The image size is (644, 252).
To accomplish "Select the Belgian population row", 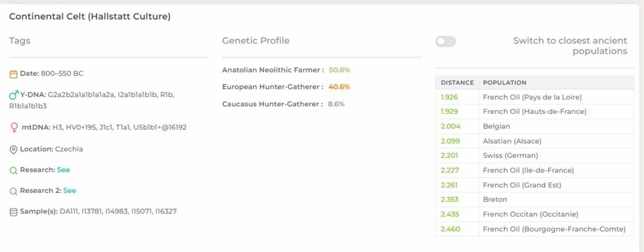I will point(535,126).
